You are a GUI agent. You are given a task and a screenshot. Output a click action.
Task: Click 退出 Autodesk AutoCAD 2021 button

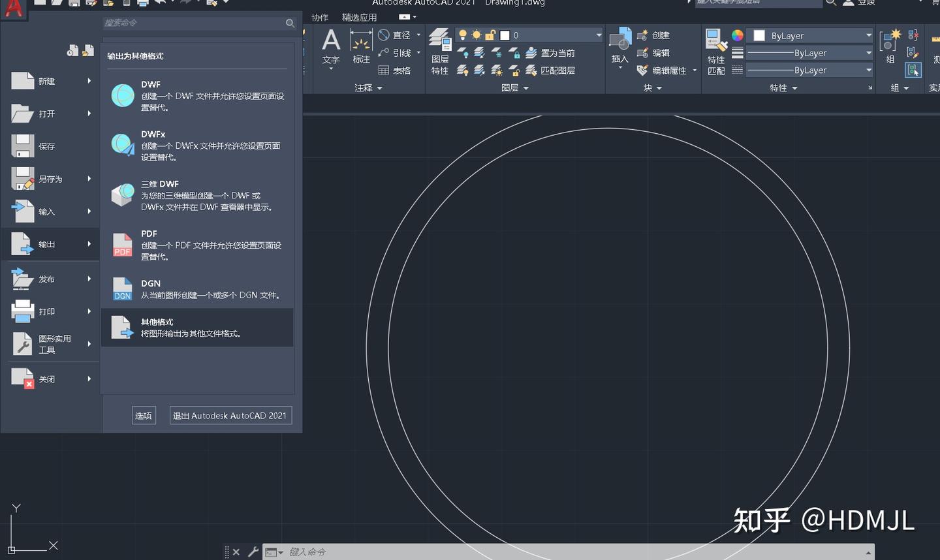230,416
